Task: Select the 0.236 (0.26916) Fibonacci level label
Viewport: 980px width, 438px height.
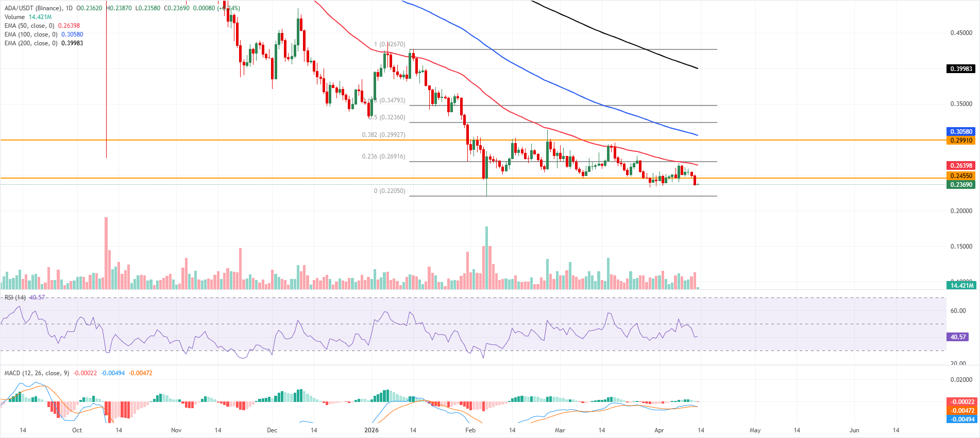Action: (x=383, y=156)
